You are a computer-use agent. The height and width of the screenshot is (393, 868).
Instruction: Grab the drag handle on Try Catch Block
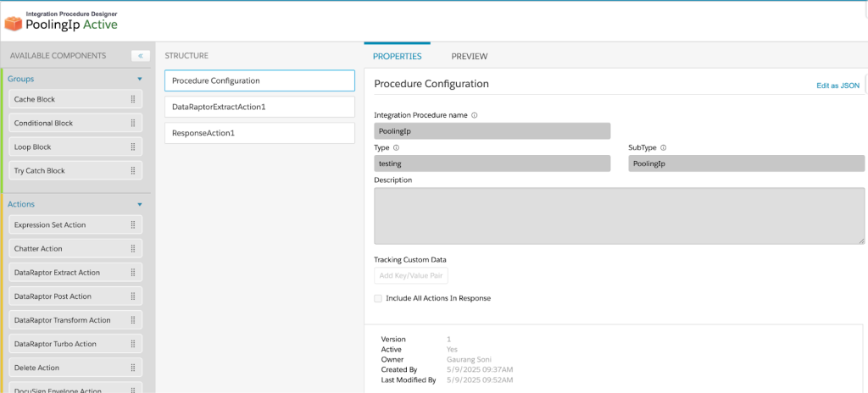coord(133,170)
